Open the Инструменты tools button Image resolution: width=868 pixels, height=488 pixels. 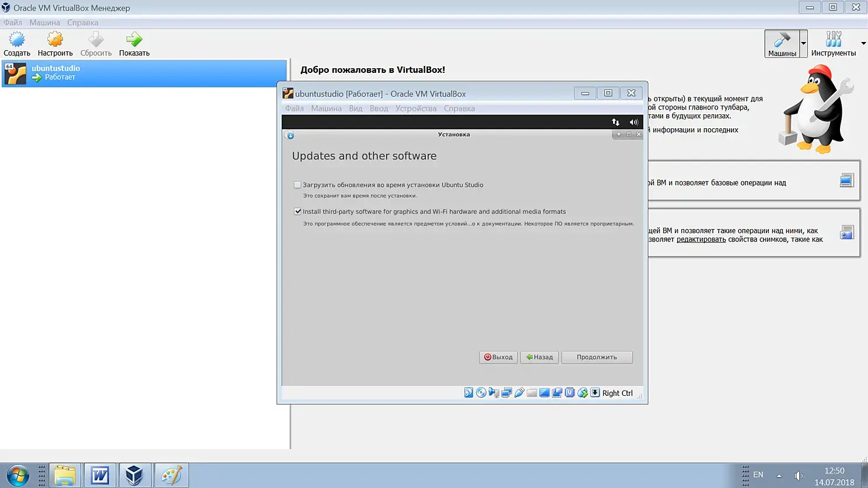point(834,44)
